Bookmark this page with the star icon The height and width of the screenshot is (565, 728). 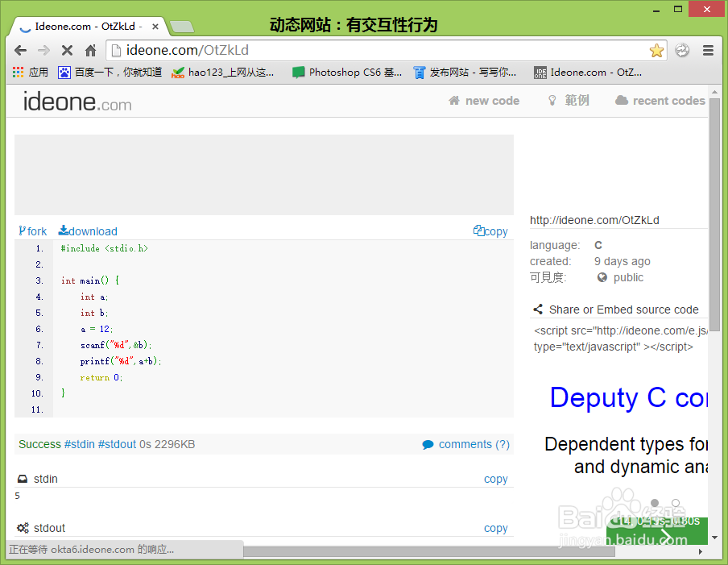pyautogui.click(x=656, y=50)
